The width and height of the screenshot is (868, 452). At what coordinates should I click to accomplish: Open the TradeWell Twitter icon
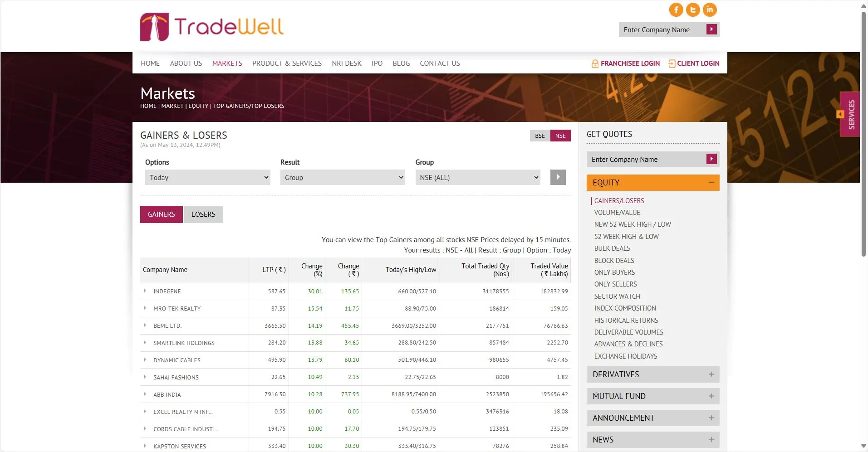pyautogui.click(x=693, y=10)
